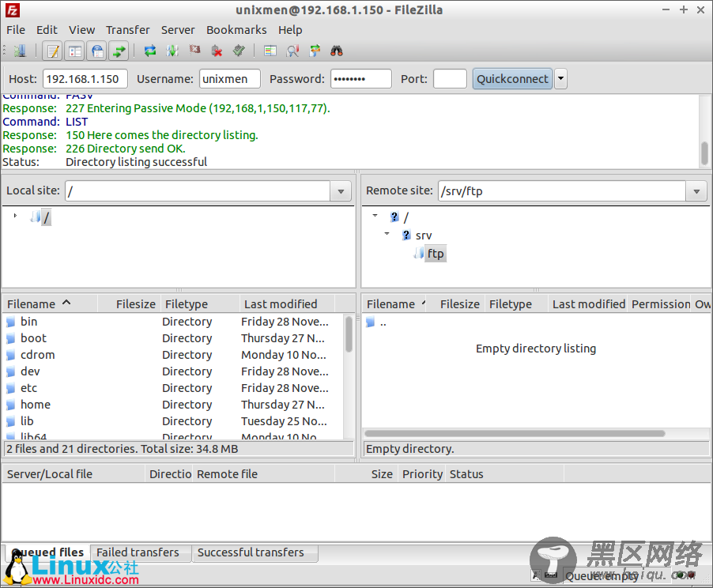Open the File menu
Viewport: 713px width, 588px height.
[16, 30]
